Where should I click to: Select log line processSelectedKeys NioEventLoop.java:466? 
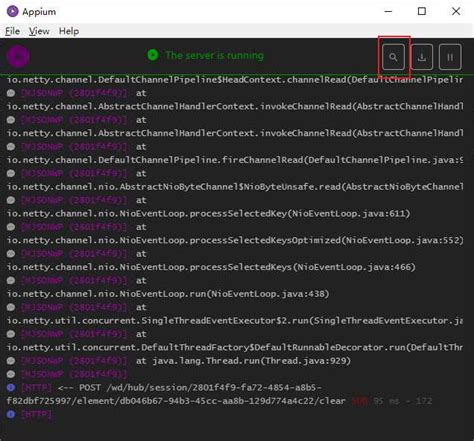[211, 267]
